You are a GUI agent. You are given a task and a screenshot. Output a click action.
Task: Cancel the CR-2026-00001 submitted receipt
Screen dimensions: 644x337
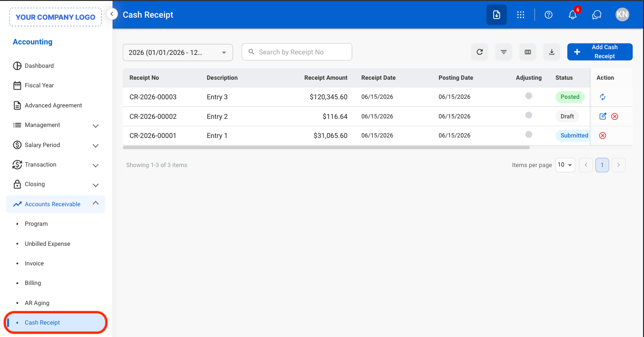click(x=602, y=136)
